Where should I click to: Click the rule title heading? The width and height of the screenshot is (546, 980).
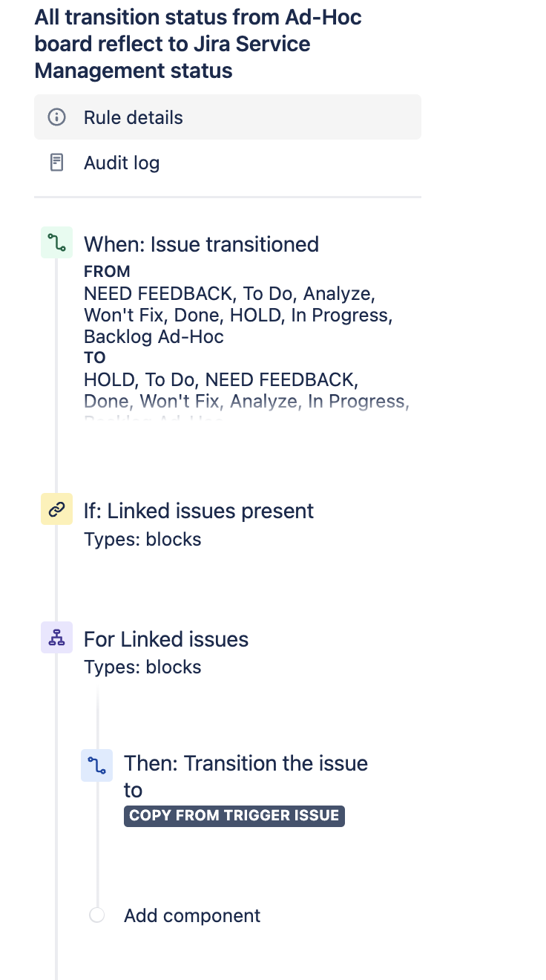198,44
